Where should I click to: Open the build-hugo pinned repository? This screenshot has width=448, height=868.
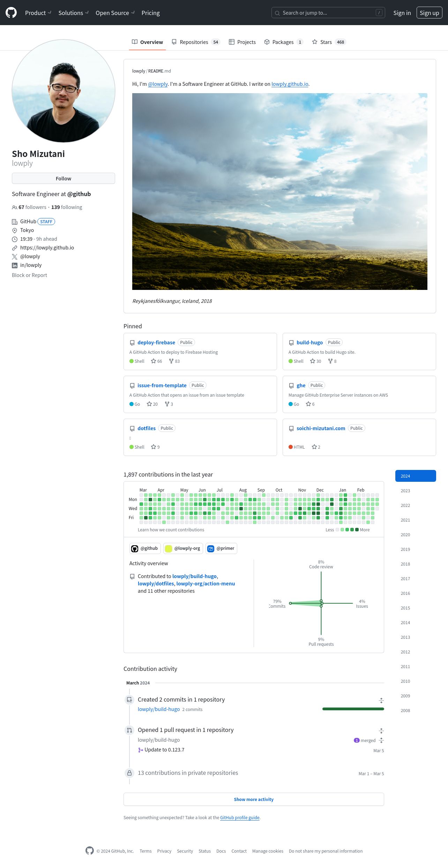309,343
